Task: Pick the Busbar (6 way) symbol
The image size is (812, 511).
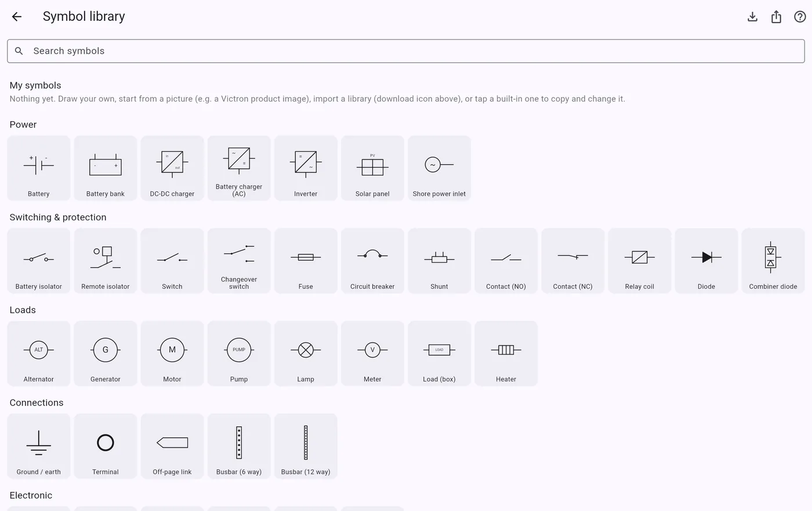Action: (x=239, y=447)
